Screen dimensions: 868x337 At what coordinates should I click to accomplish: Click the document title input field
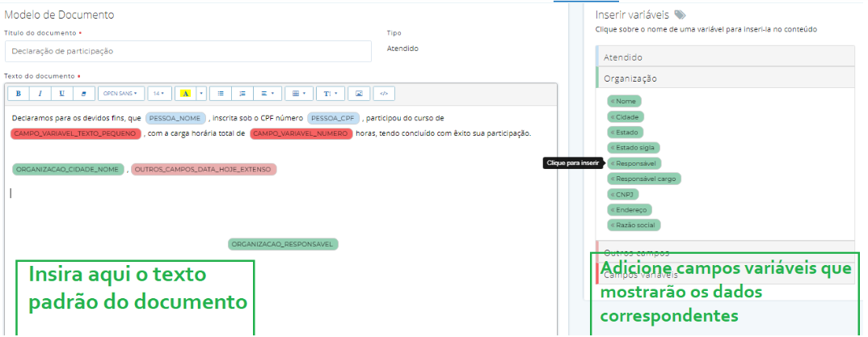point(188,51)
